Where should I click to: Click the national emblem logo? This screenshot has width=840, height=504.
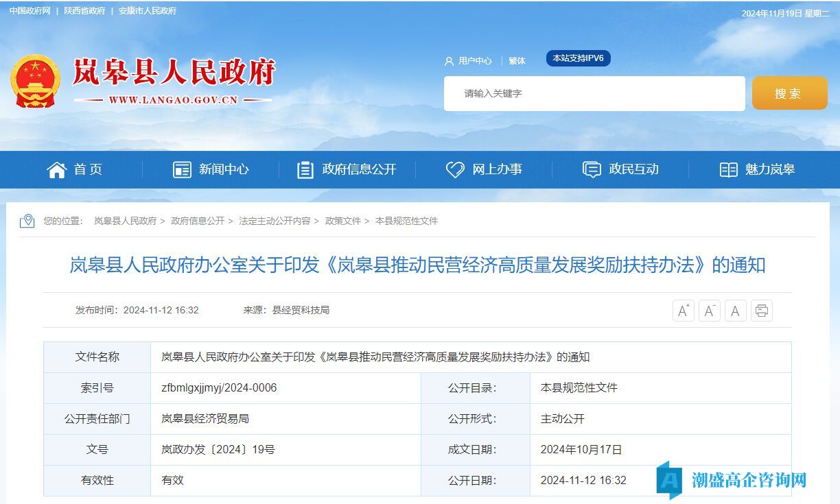click(x=35, y=81)
